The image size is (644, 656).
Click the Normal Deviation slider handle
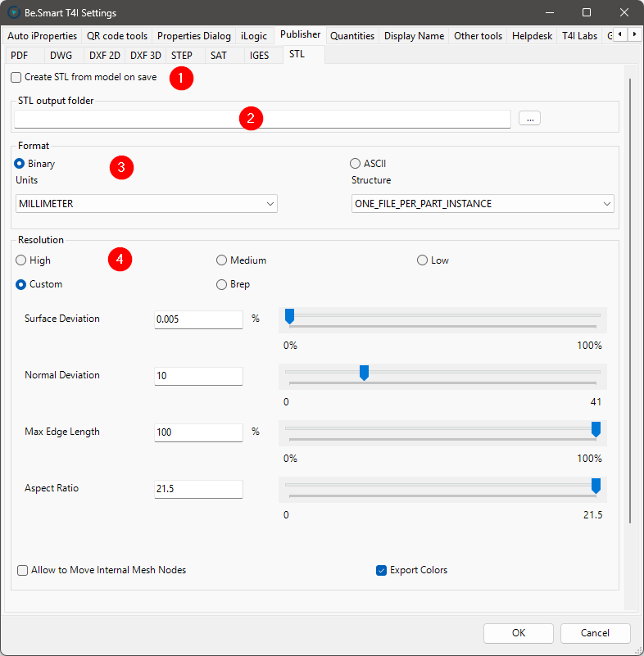click(x=364, y=373)
